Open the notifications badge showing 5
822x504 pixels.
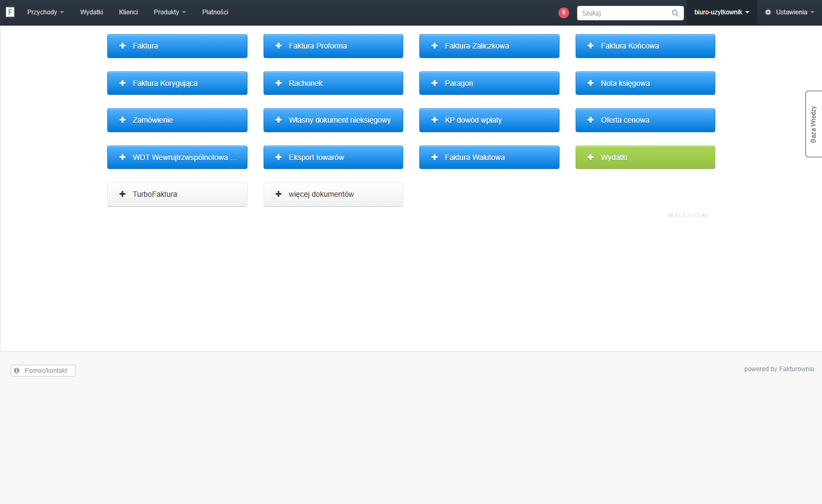(564, 13)
